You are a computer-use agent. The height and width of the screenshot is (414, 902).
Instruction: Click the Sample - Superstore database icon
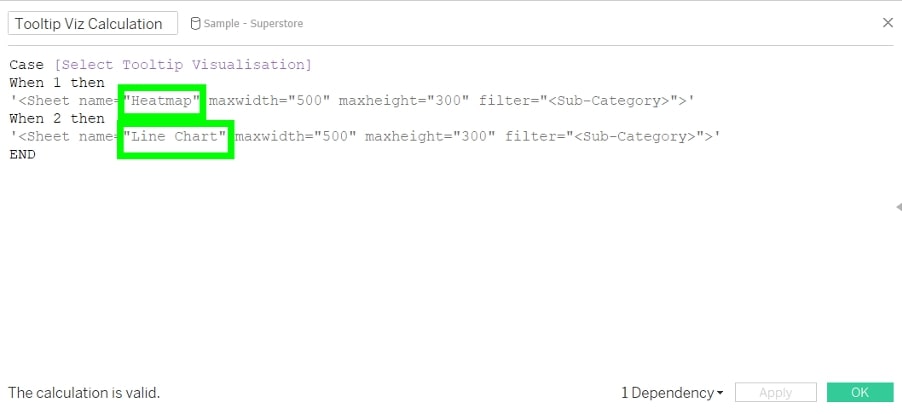pyautogui.click(x=196, y=24)
